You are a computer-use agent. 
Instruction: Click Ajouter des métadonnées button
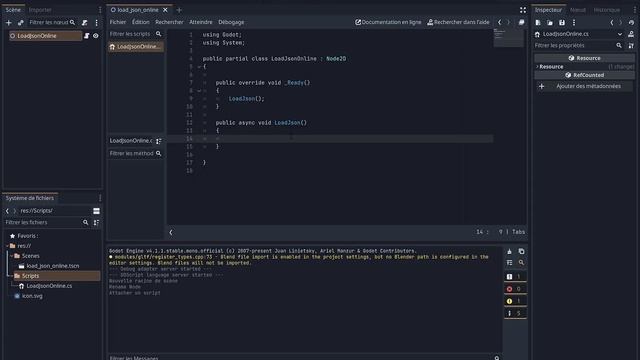(584, 86)
